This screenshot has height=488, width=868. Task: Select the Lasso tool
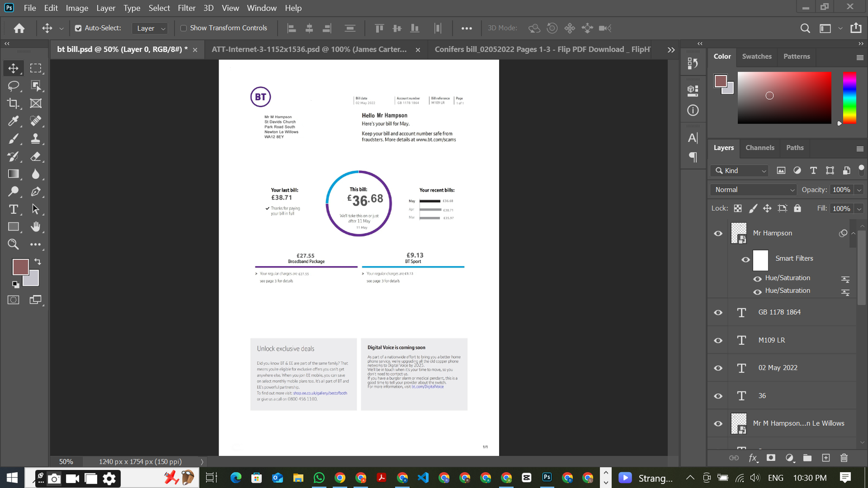coord(14,86)
